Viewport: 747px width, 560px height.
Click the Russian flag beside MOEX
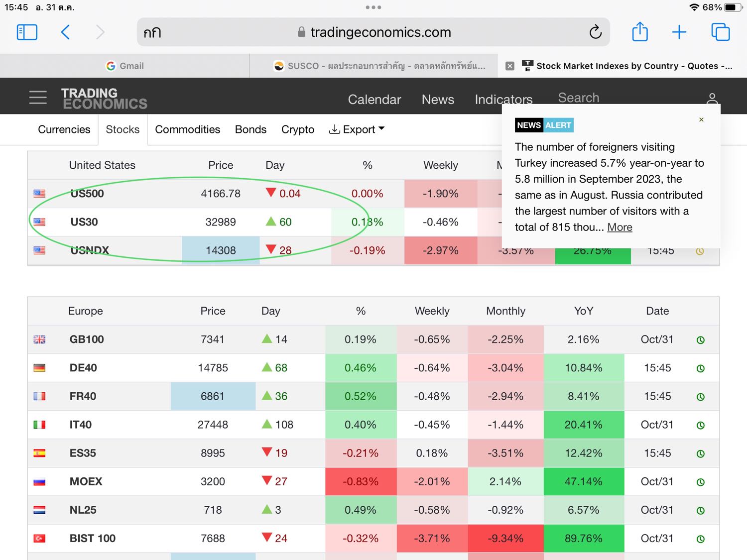coord(39,481)
